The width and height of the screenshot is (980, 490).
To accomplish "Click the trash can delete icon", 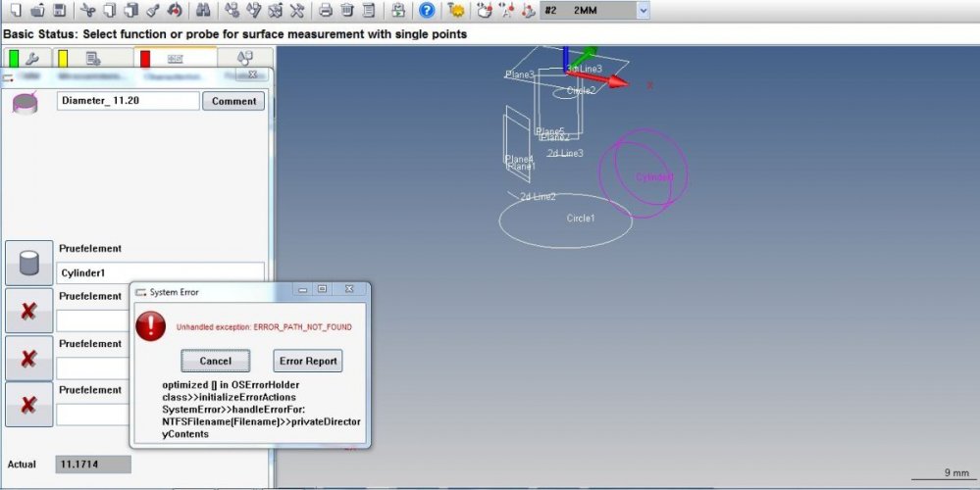I will 347,11.
